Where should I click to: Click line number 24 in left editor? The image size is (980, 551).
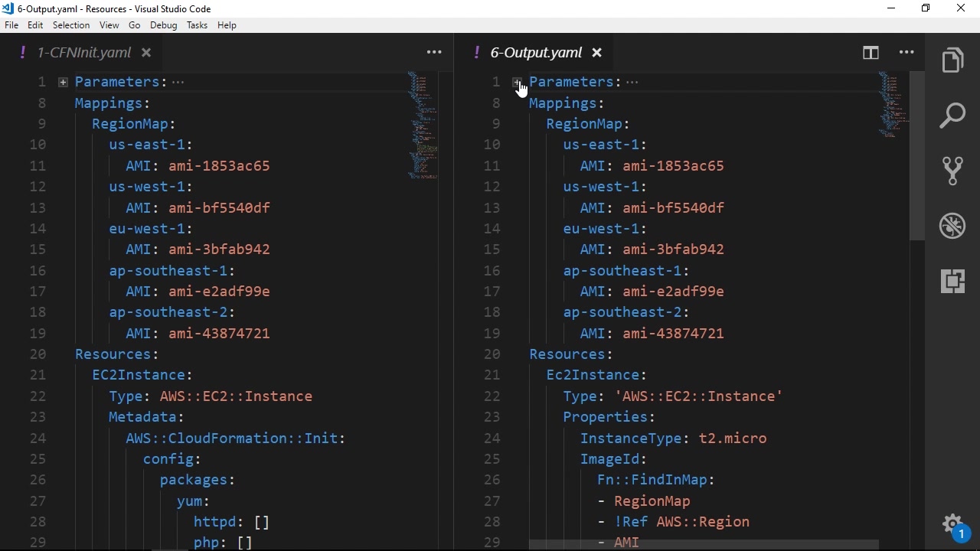pyautogui.click(x=38, y=439)
